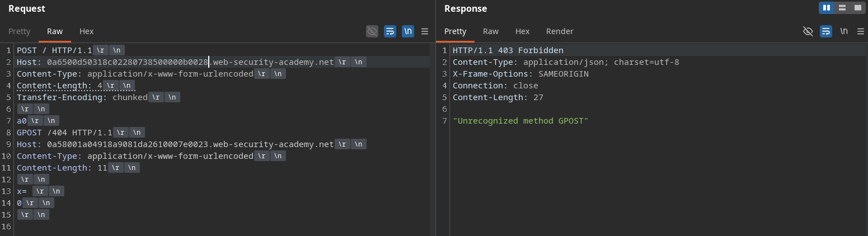Select combined tabbed layout icon
The image size is (868, 236).
(858, 8)
